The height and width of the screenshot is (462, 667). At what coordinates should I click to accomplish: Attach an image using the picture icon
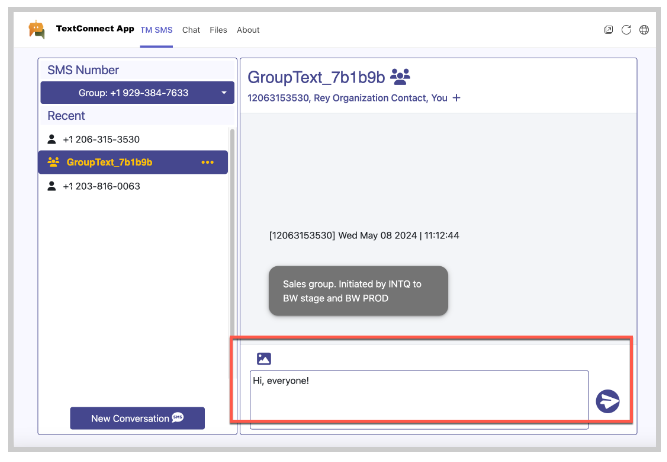point(264,358)
